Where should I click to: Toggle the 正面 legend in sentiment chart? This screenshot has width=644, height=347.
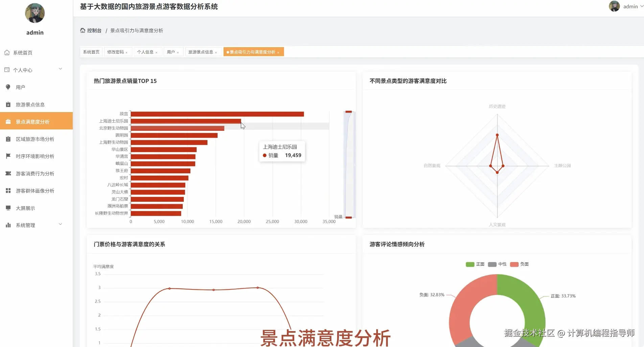click(475, 264)
